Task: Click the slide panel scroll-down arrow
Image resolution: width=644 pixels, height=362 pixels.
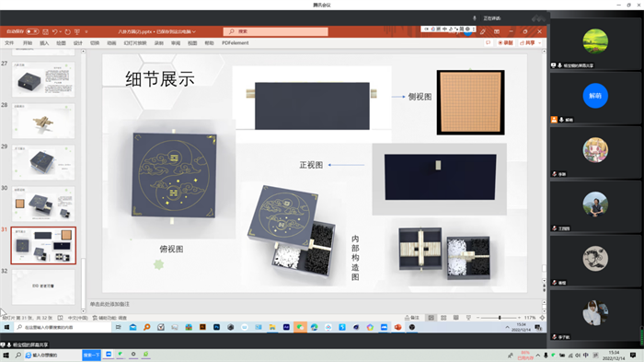Action: pyautogui.click(x=84, y=311)
